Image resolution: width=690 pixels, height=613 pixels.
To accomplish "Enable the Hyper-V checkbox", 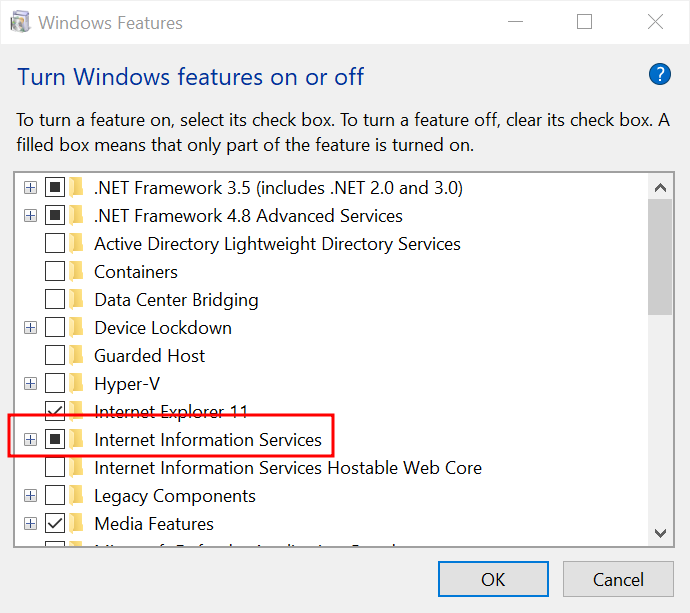I will [x=55, y=384].
